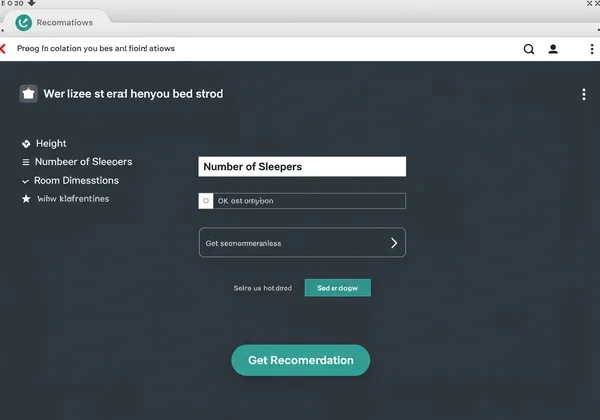This screenshot has height=420, width=600.
Task: Click the download arrow in top bar
Action: 32,3
